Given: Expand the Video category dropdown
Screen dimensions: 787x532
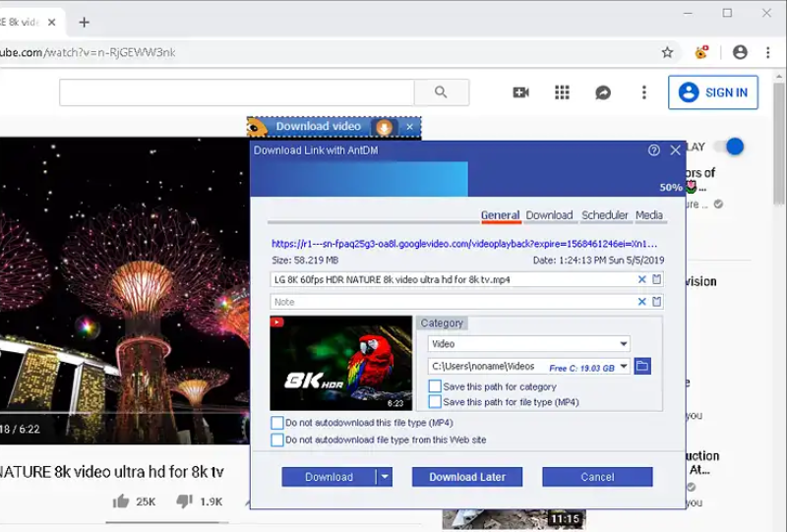Looking at the screenshot, I should [x=624, y=344].
